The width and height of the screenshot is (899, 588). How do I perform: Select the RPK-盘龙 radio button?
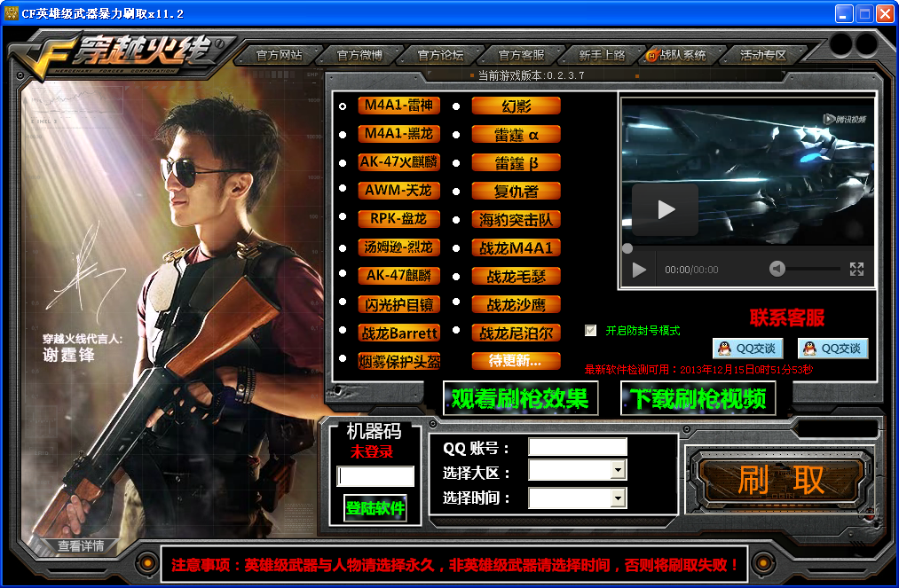click(x=343, y=216)
